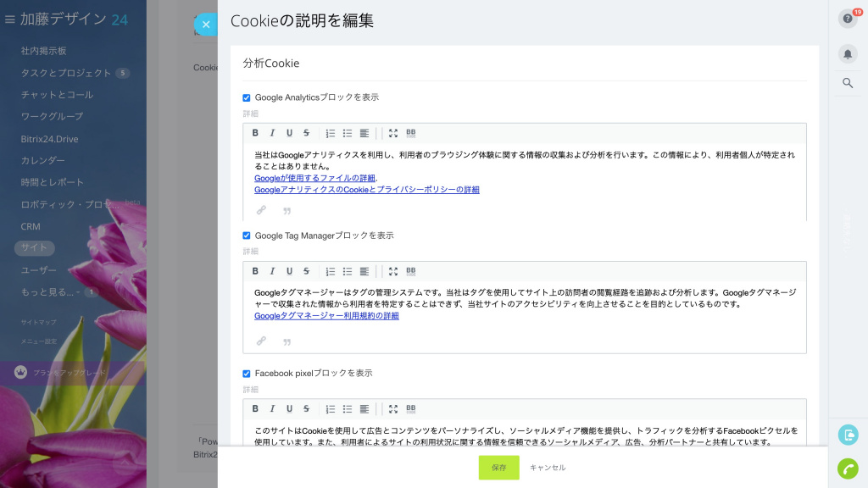The image size is (868, 488).
Task: Open チャットとコール in left menu
Action: coord(57,95)
